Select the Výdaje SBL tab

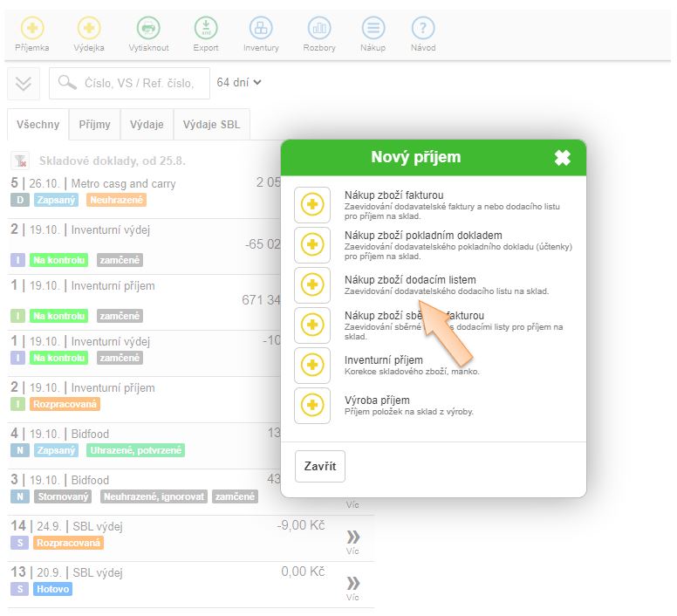[x=211, y=125]
